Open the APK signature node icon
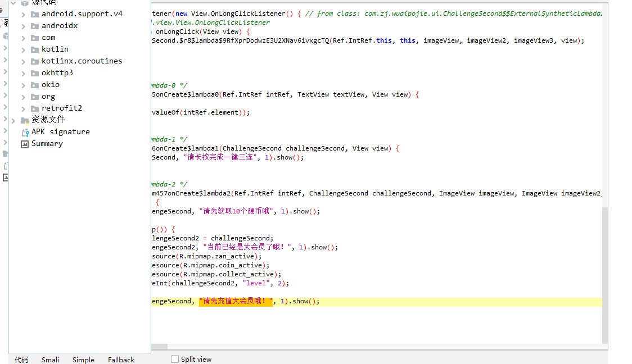The width and height of the screenshot is (632, 364). pyautogui.click(x=25, y=132)
